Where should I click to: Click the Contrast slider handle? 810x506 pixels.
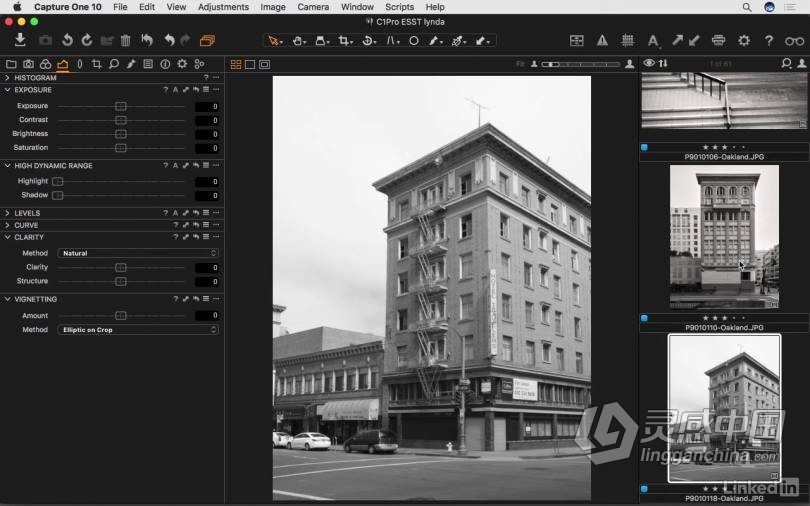tap(121, 120)
